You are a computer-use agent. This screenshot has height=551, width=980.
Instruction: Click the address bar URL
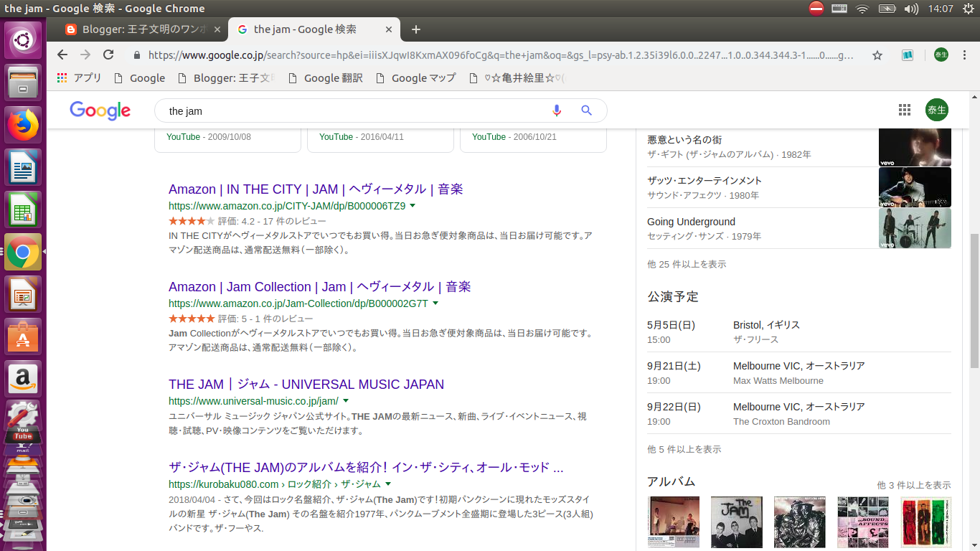(501, 55)
